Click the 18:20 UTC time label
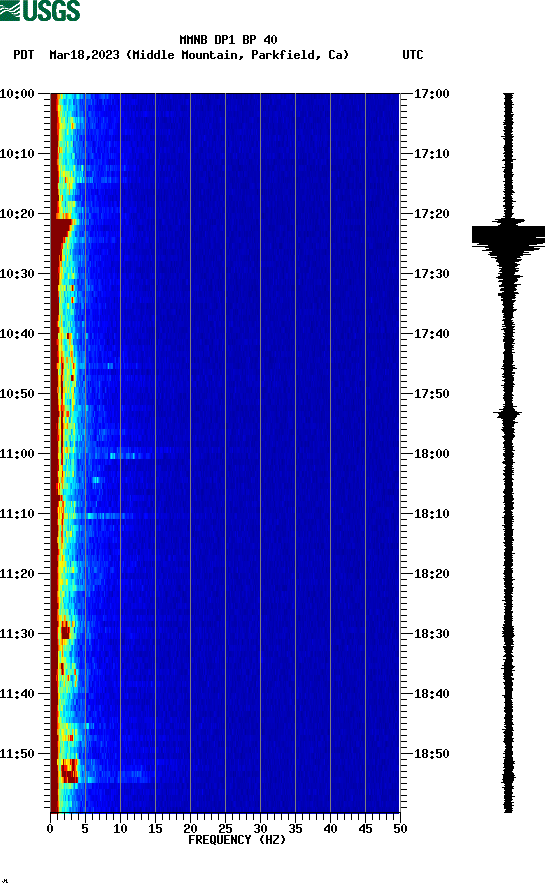Viewport: 552px width, 892px height. click(431, 573)
